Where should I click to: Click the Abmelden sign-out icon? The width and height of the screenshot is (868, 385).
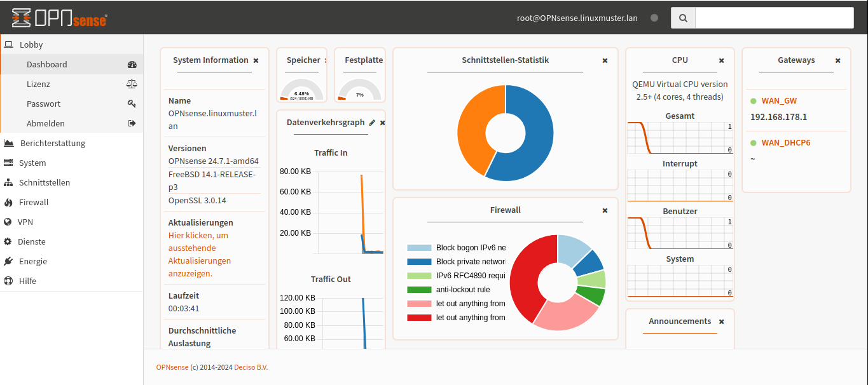132,123
